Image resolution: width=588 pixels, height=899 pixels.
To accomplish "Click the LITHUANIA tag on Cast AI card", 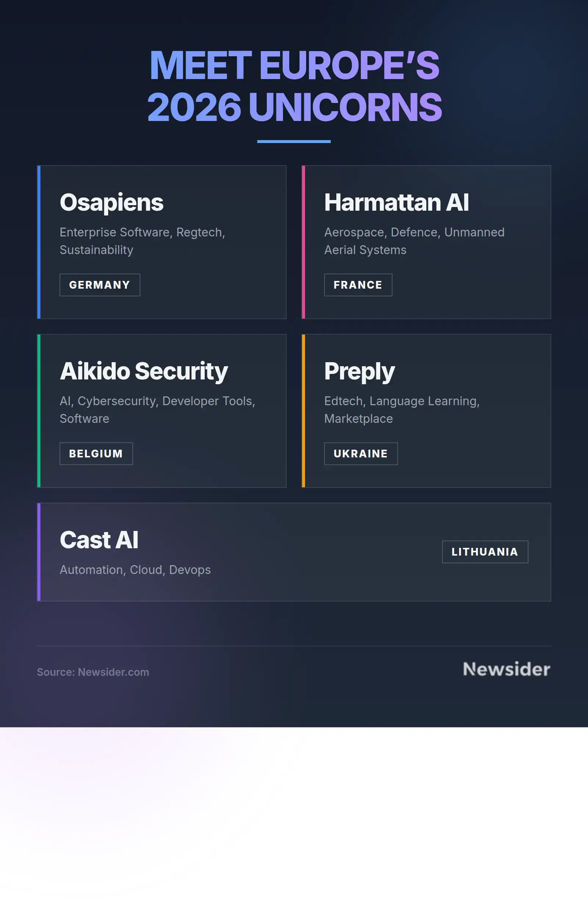I will pyautogui.click(x=484, y=552).
